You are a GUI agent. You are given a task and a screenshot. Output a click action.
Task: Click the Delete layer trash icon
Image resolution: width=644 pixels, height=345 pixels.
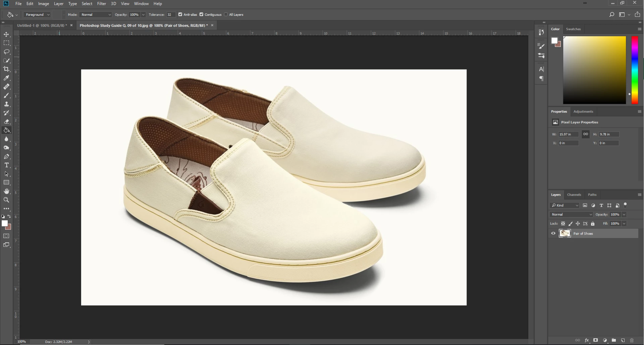click(632, 340)
